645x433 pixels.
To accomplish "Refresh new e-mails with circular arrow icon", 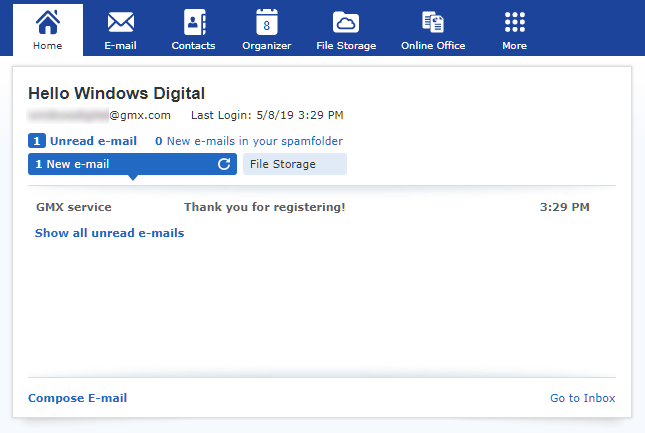I will coord(224,164).
